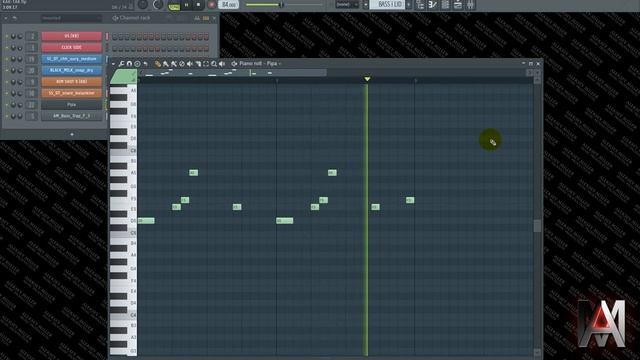
Task: Click the piano roll target channel speaker icon
Action: click(234, 64)
